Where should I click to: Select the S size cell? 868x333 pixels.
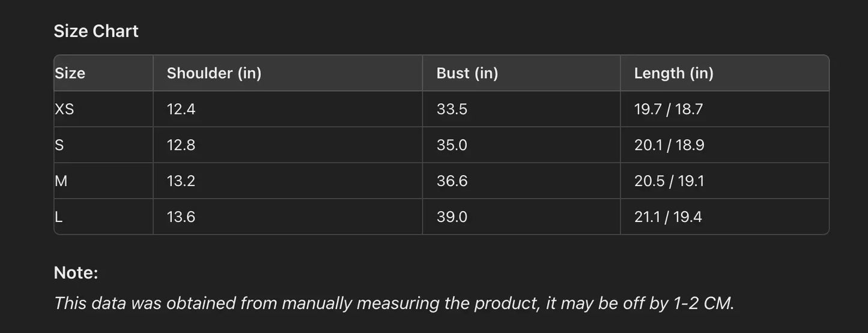(59, 145)
